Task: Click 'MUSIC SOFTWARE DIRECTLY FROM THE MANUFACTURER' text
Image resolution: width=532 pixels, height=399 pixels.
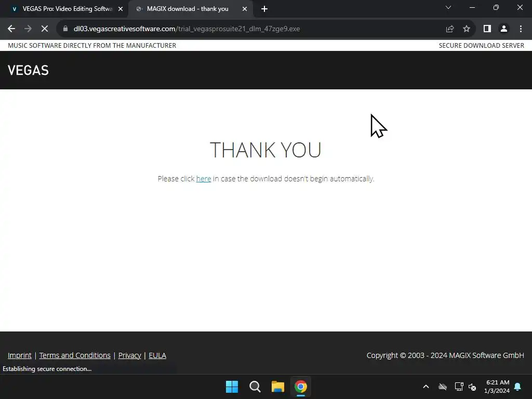Action: click(x=92, y=46)
